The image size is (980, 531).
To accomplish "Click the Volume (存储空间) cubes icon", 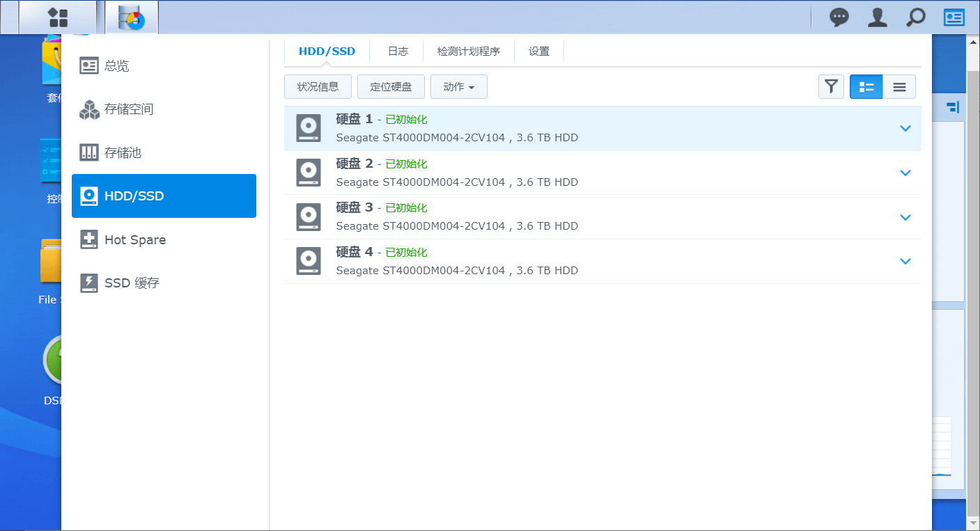I will point(89,109).
